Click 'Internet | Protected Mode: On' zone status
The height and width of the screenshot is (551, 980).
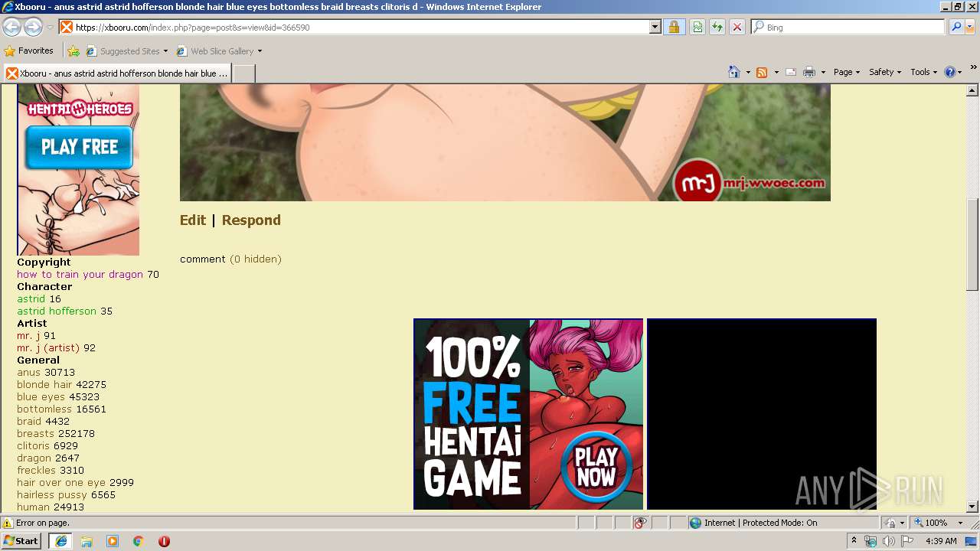[x=753, y=523]
